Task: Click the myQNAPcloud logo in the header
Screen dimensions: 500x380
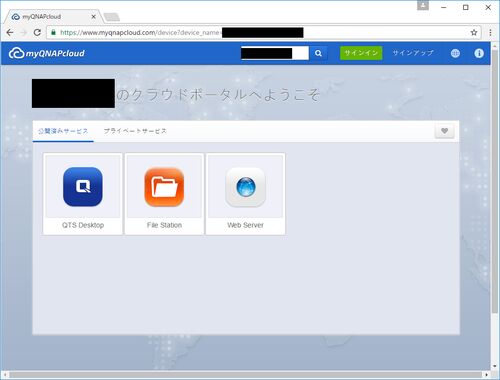Action: [47, 53]
